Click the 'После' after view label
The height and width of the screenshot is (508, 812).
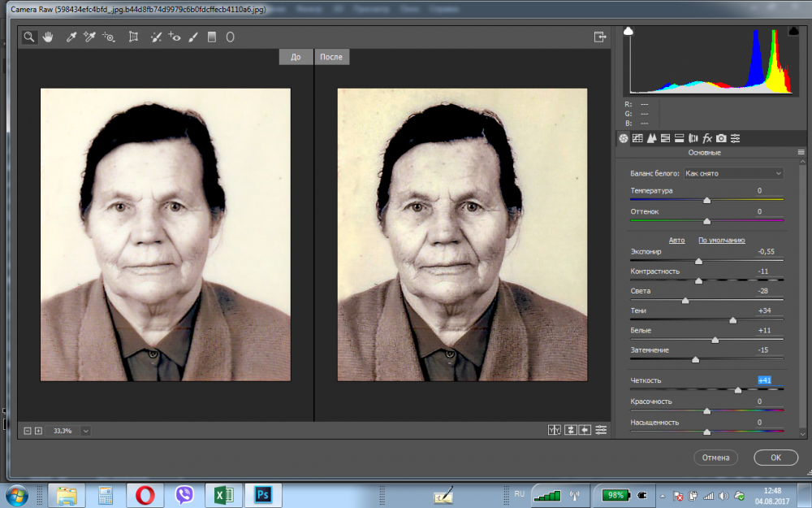pos(331,56)
